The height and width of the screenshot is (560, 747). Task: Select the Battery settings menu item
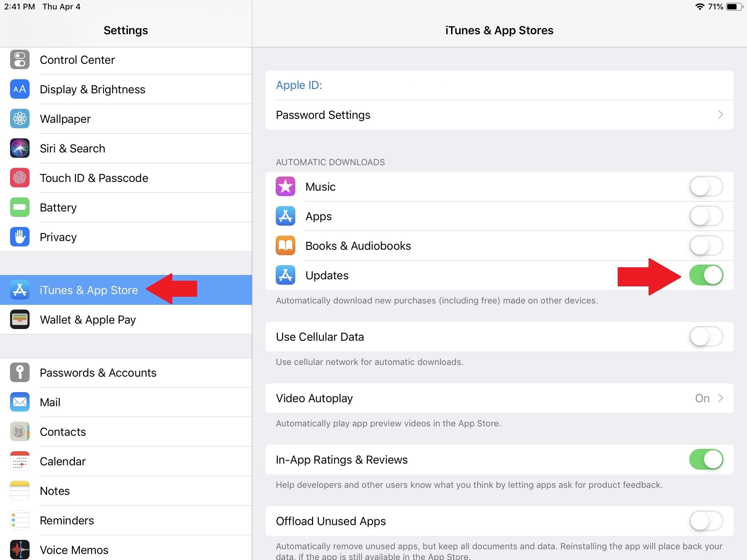click(125, 207)
